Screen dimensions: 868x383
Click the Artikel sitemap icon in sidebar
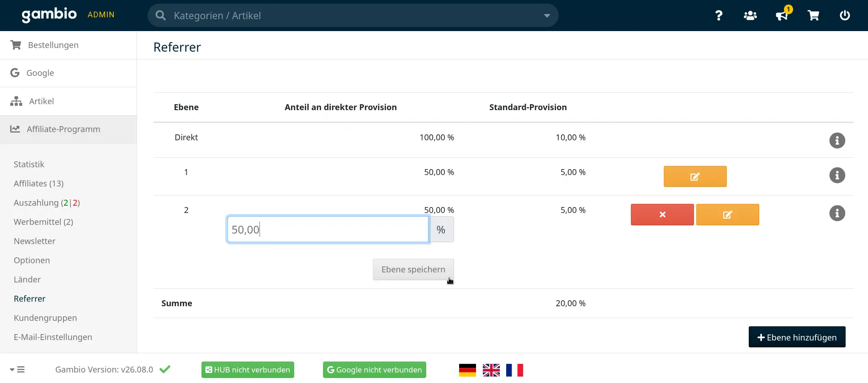point(16,101)
